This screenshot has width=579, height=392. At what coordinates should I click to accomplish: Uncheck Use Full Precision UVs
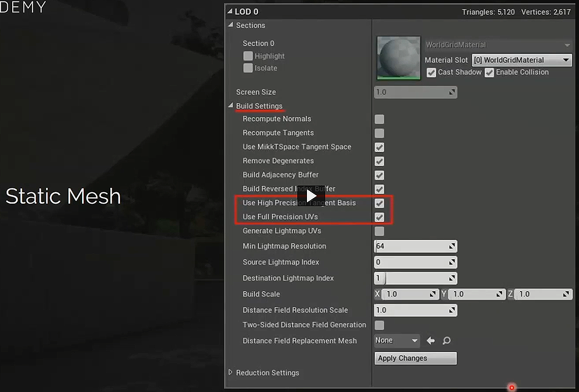pos(379,217)
